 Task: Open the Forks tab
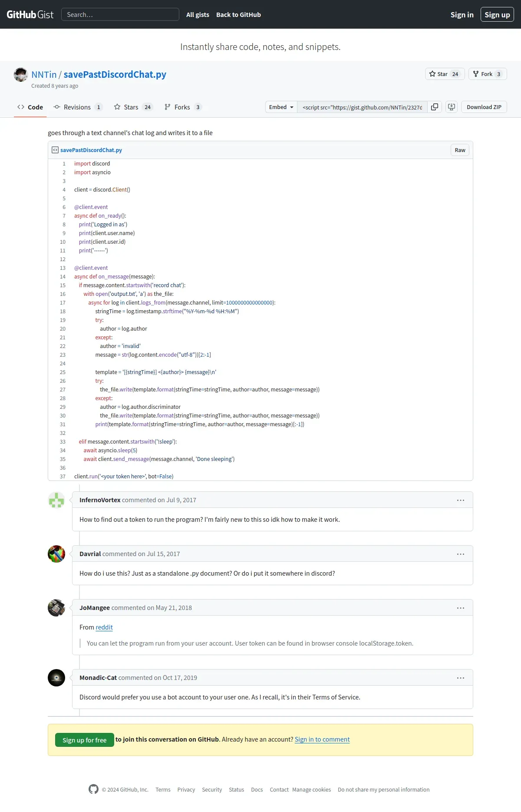183,107
